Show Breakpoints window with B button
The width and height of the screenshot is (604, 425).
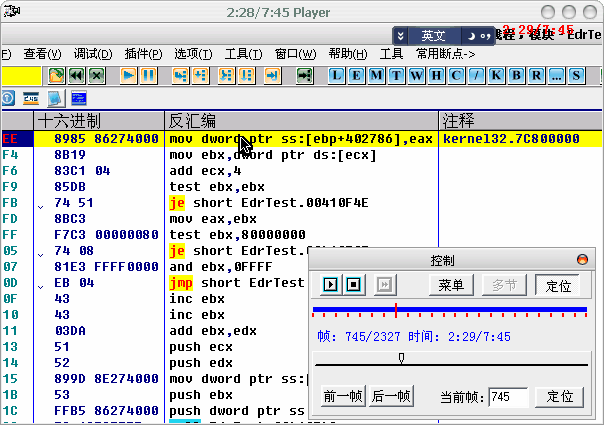pos(516,75)
